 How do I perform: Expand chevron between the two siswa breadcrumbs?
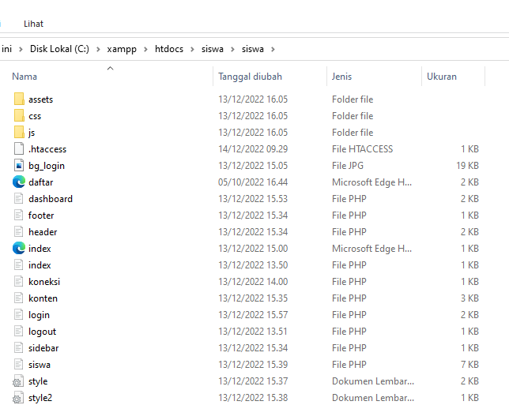pyautogui.click(x=232, y=49)
